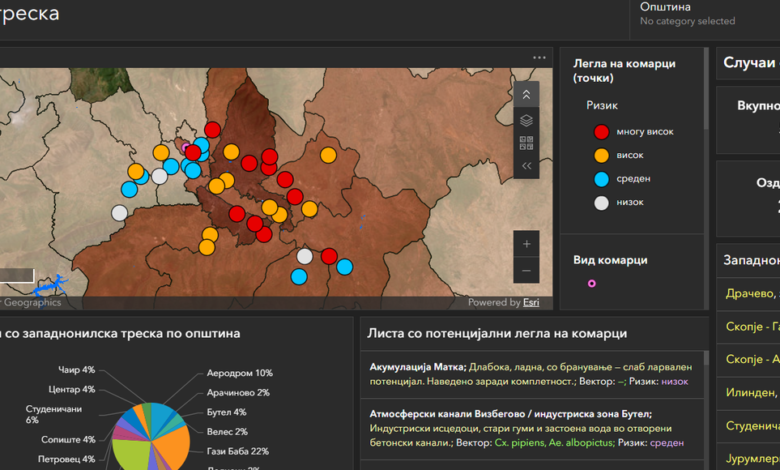Click the white 'низок' legend symbol
Viewport: 780px width, 470px height.
tap(601, 203)
